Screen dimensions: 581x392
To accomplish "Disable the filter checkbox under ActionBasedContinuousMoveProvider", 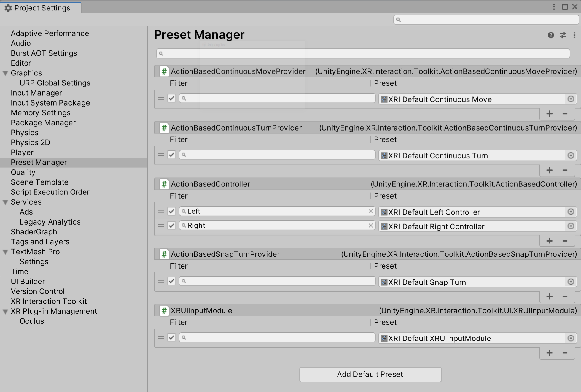I will (171, 98).
